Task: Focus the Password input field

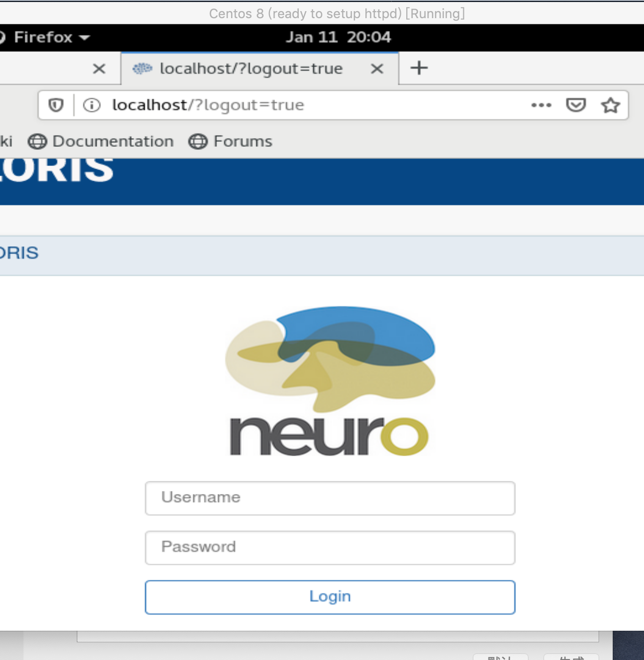Action: coord(330,548)
